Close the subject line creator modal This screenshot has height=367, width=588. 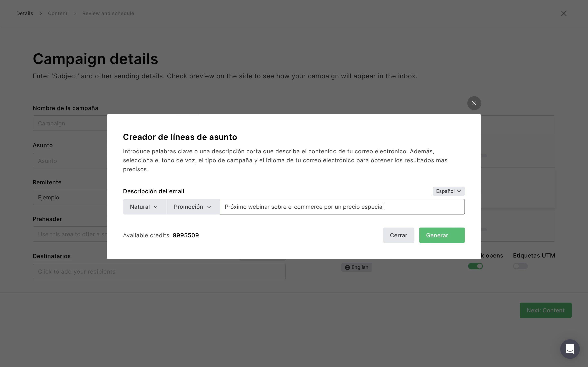pyautogui.click(x=474, y=103)
